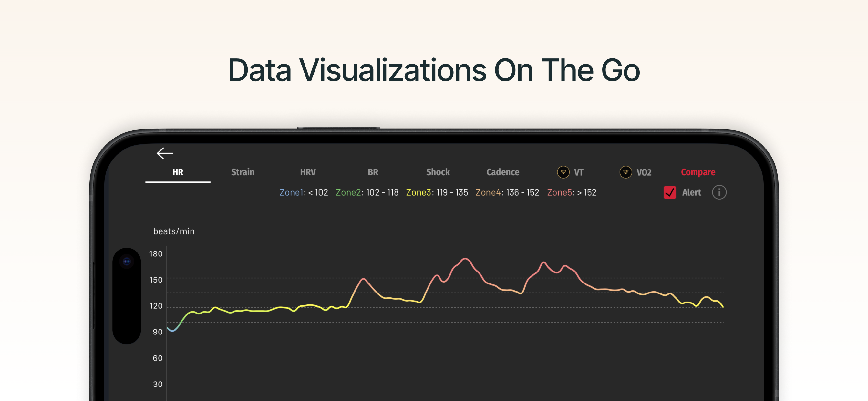Open the VO2 premium tab label
The height and width of the screenshot is (401, 868).
pyautogui.click(x=644, y=172)
